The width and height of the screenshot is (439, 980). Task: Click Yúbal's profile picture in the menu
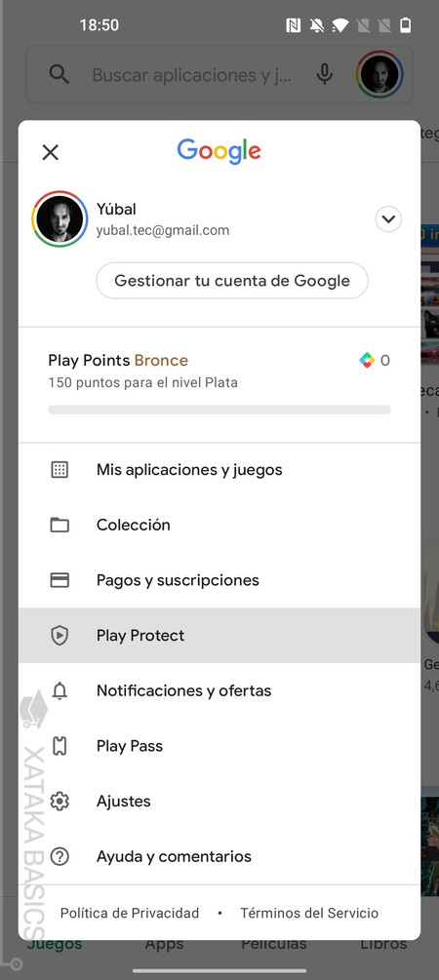[60, 218]
